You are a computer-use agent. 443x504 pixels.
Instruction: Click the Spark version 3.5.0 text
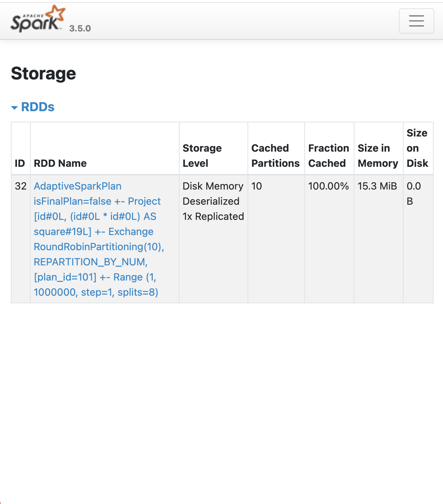[x=80, y=29]
